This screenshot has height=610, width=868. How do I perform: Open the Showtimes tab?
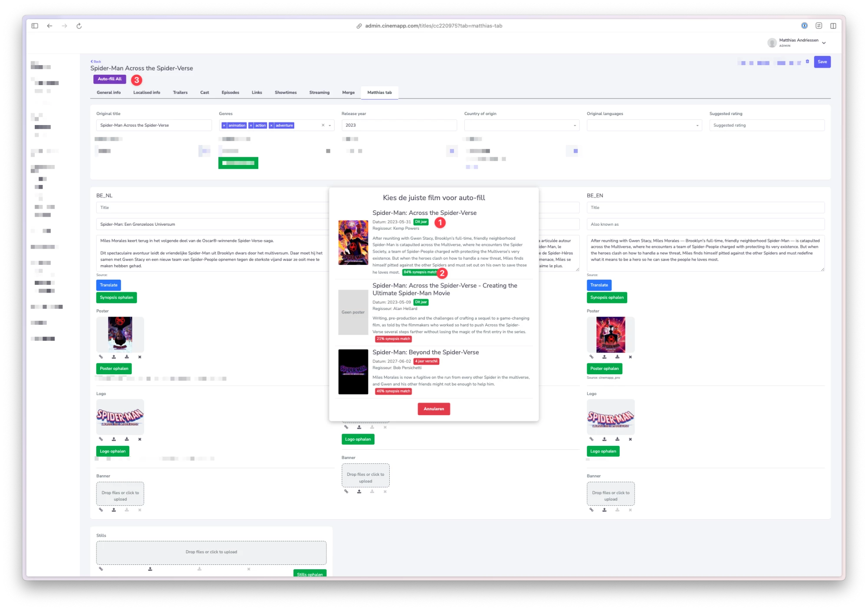tap(286, 92)
